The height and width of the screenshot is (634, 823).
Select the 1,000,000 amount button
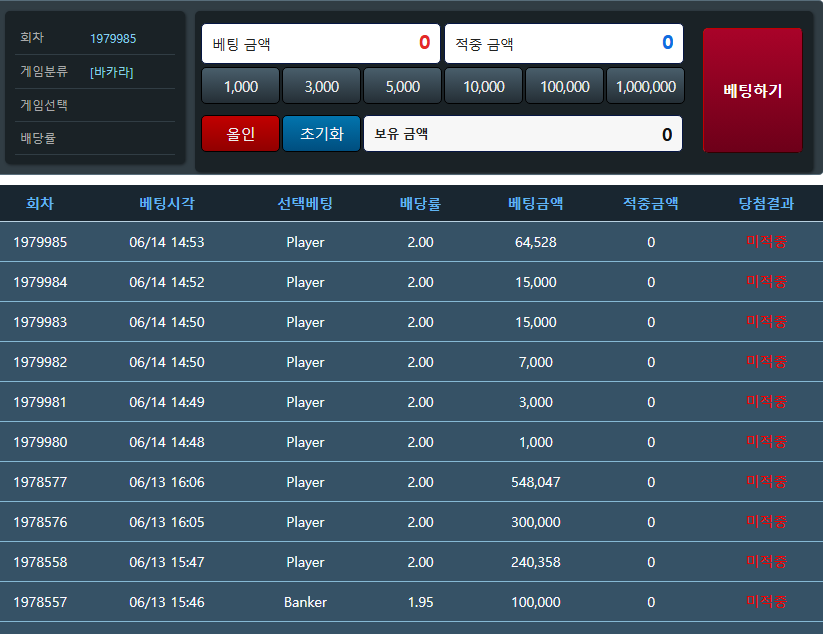point(646,86)
